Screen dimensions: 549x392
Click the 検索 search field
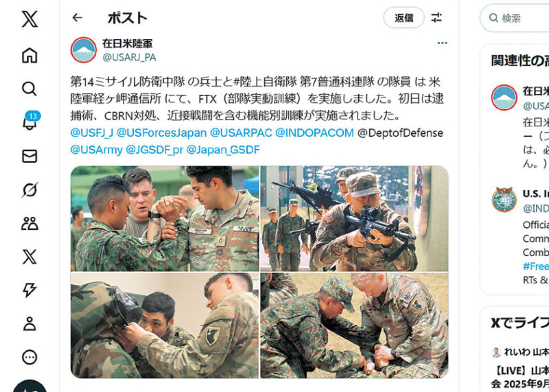[515, 18]
